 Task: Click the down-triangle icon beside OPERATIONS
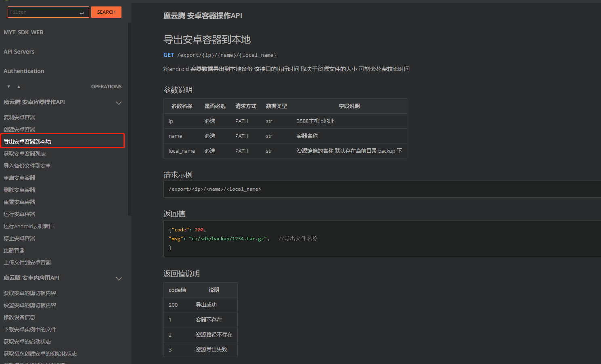tap(8, 87)
